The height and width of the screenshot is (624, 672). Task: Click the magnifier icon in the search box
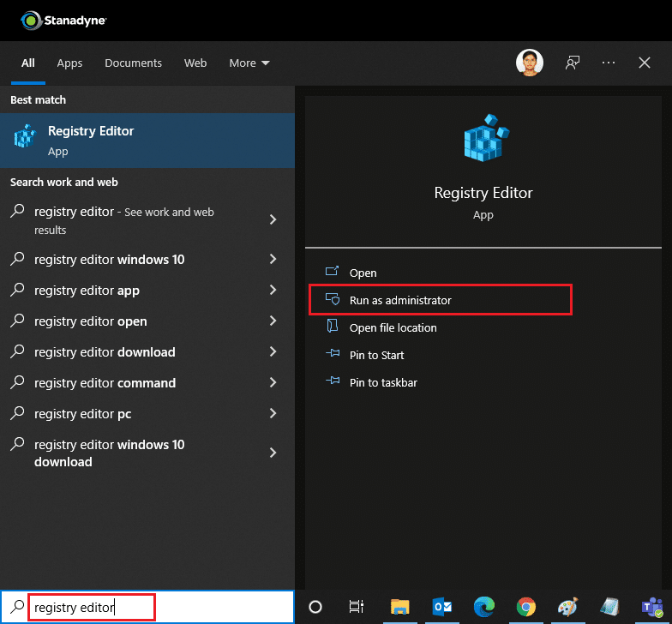point(17,607)
